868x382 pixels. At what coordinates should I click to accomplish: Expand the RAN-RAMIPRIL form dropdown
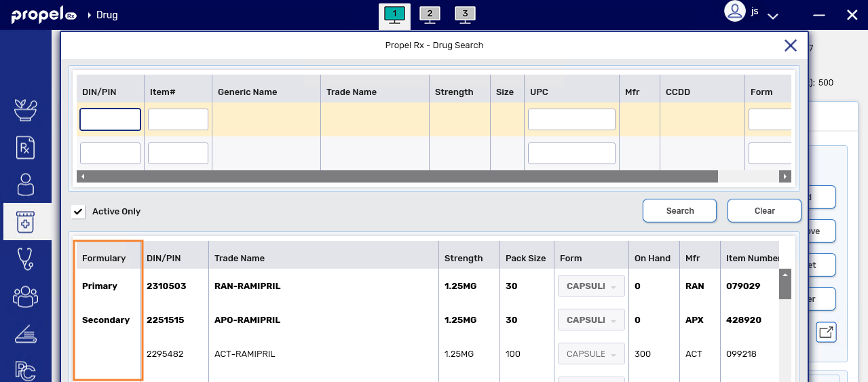[x=591, y=286]
